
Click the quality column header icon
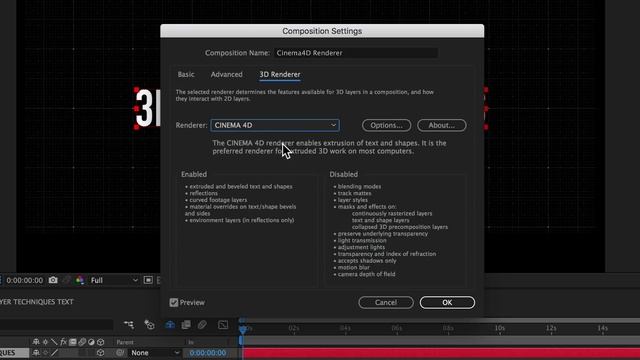[54, 342]
